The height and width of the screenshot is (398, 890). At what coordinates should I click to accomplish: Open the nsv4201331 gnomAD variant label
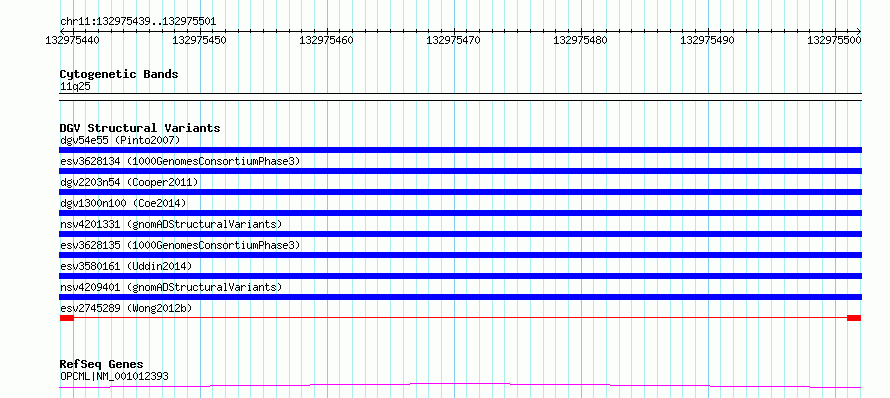[x=170, y=224]
